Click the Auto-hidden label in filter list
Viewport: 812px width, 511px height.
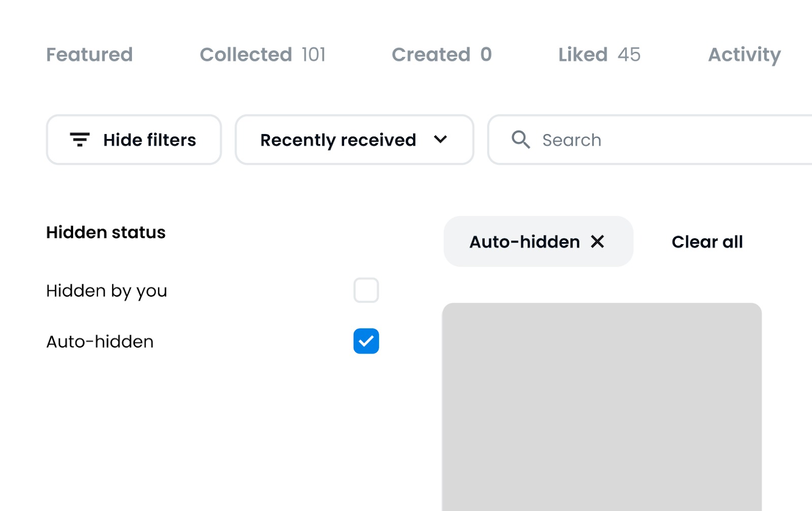pos(100,342)
